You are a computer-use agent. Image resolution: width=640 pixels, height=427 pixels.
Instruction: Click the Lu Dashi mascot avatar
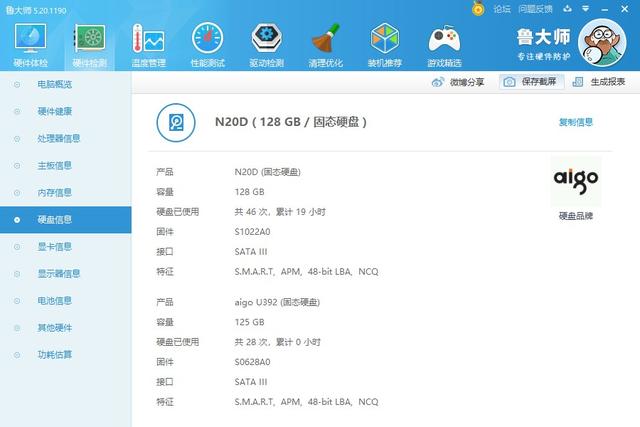pos(602,42)
